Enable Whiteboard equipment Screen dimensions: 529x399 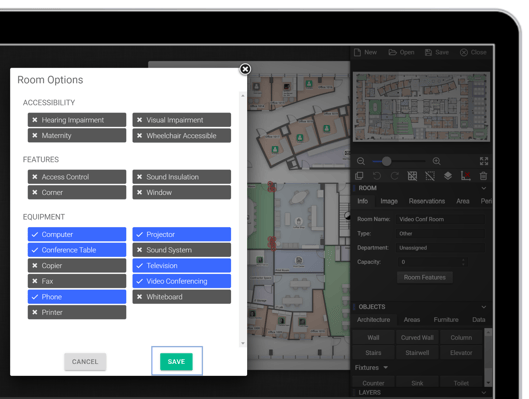coord(182,297)
